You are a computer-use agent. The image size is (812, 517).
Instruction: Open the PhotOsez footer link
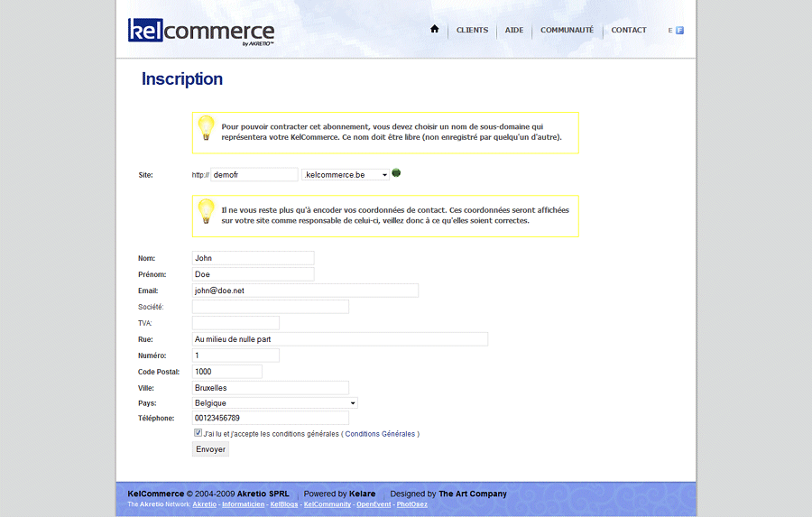pyautogui.click(x=412, y=504)
